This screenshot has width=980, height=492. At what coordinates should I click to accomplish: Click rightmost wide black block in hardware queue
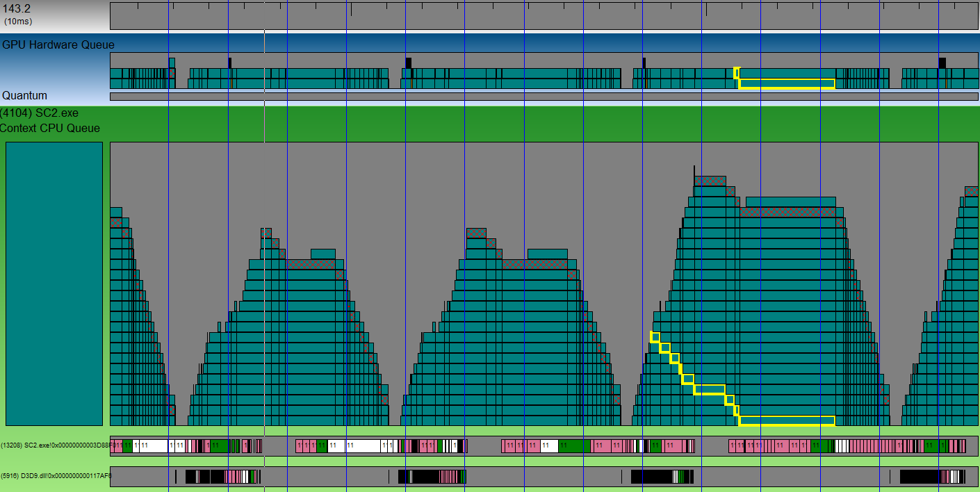pyautogui.click(x=942, y=63)
